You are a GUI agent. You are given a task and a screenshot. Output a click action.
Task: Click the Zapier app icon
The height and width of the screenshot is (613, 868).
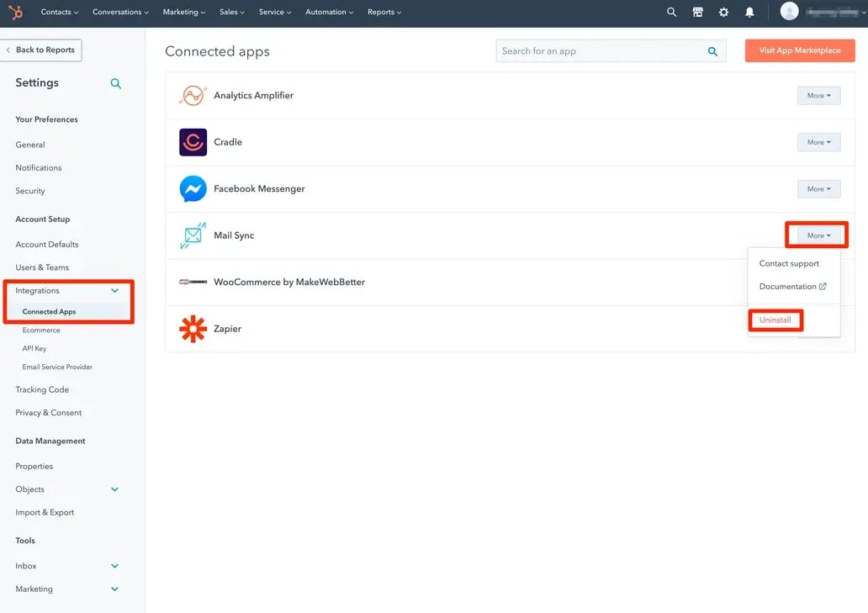193,329
